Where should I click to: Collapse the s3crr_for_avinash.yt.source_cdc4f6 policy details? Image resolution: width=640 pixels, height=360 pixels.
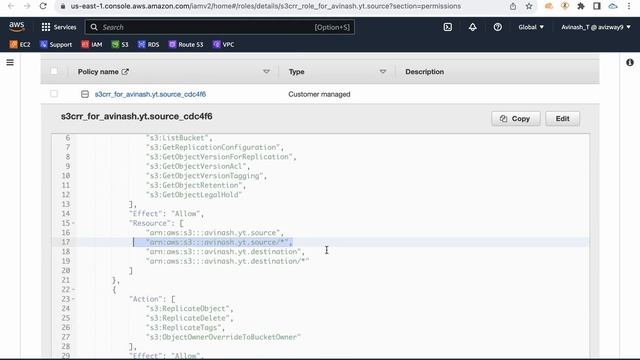[x=84, y=94]
